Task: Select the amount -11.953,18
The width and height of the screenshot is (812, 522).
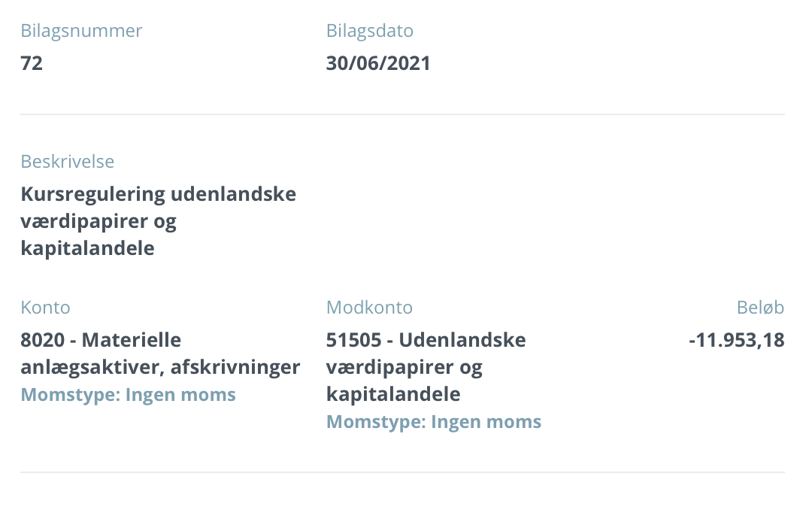Action: coord(736,340)
